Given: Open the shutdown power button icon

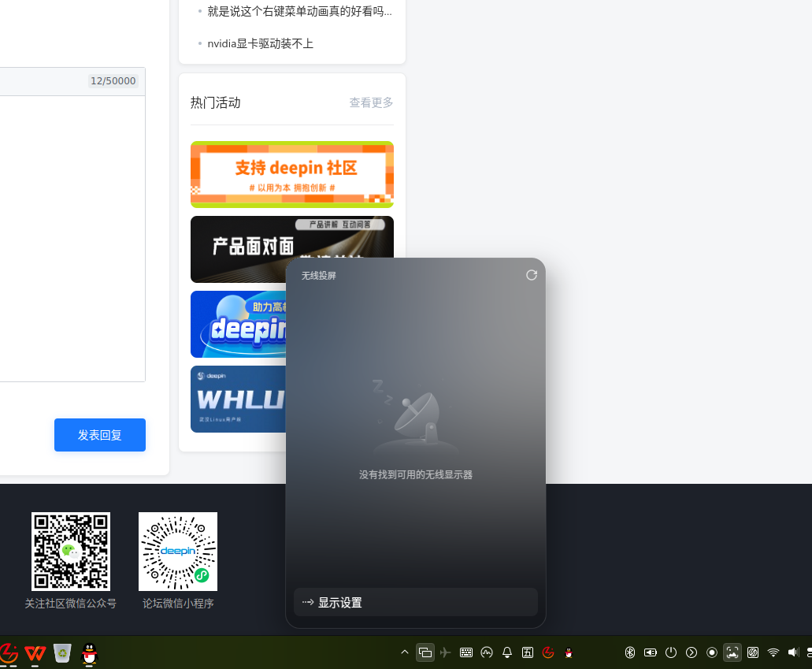Looking at the screenshot, I should coord(671,652).
